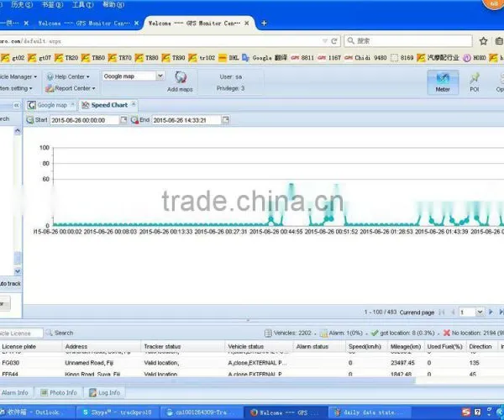Open gt02 bookmark
The image size is (504, 420).
(13, 58)
